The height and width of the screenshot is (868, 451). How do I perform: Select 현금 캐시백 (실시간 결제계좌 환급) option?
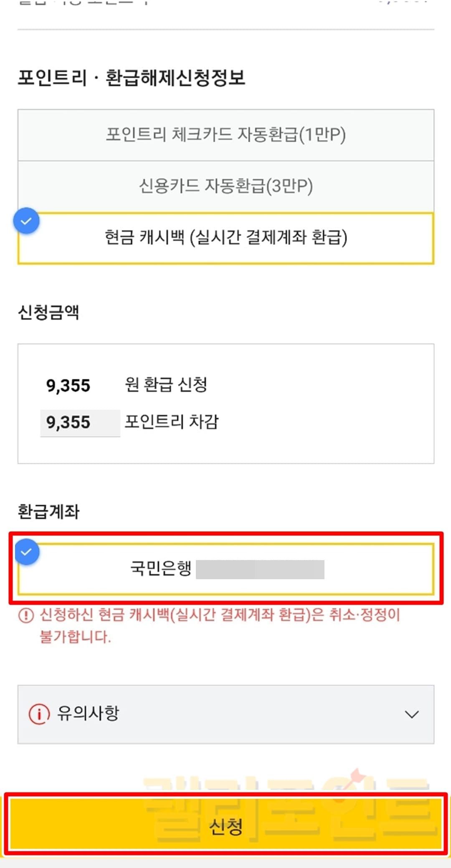click(x=225, y=238)
